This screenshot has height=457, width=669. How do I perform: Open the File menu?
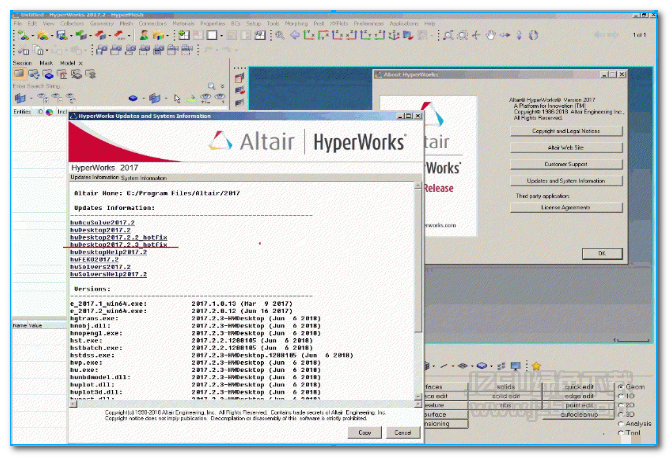(18, 23)
